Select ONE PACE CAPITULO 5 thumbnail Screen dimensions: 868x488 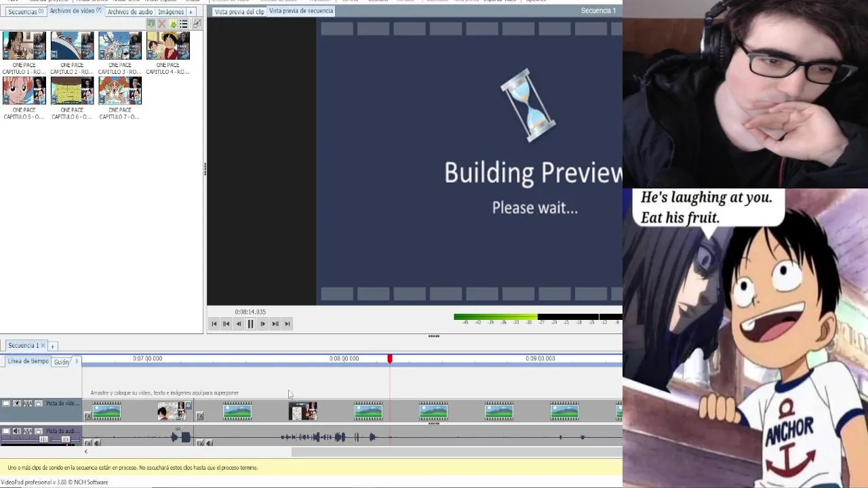tap(24, 91)
